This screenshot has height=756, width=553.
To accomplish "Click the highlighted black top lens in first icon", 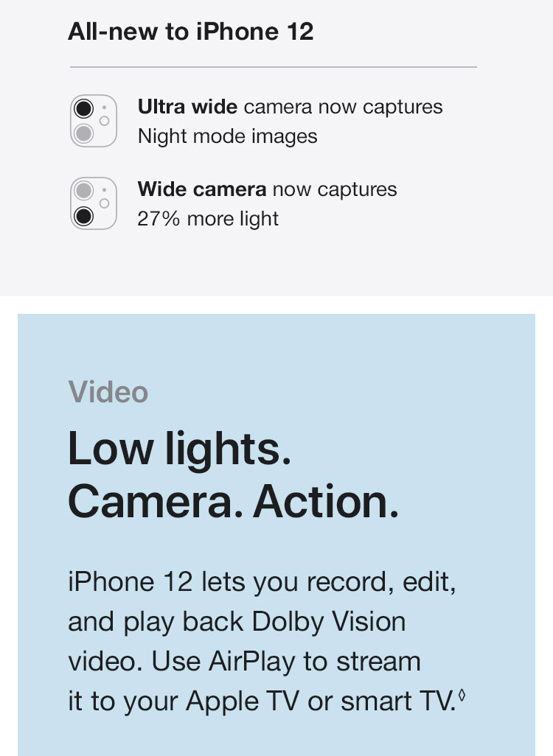I will pos(83,108).
